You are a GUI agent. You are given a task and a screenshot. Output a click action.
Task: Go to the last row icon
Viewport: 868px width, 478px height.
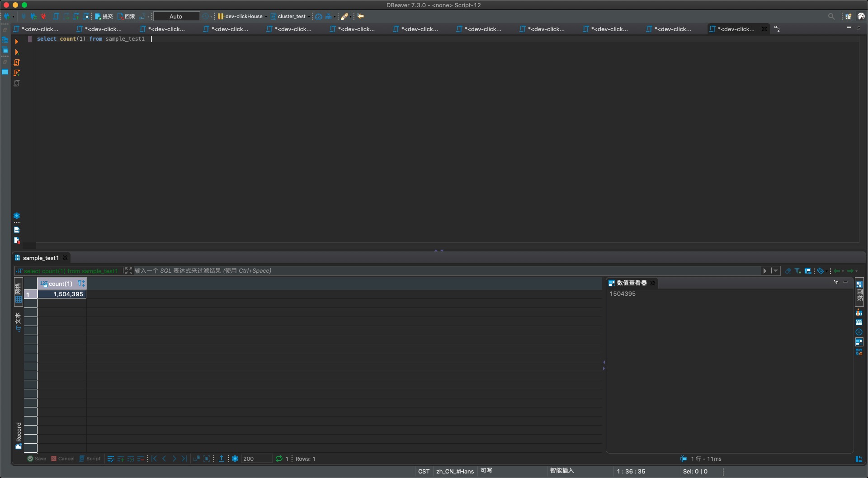[184, 459]
